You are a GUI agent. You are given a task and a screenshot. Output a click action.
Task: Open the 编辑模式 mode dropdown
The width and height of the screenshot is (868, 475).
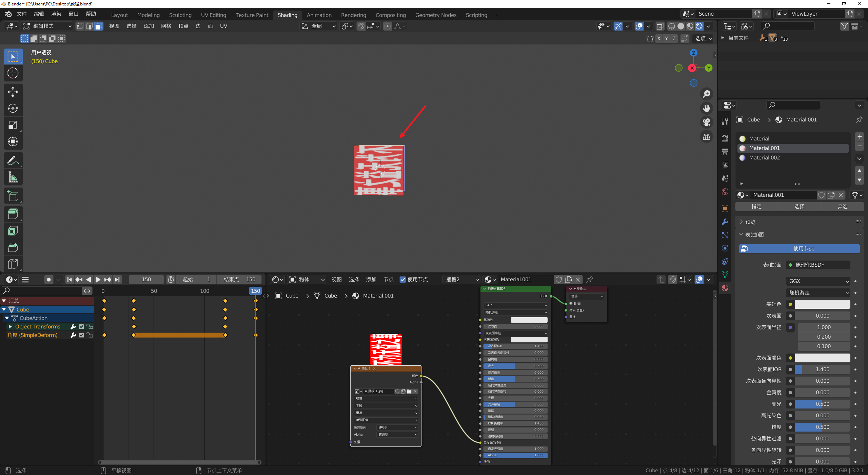click(x=47, y=26)
